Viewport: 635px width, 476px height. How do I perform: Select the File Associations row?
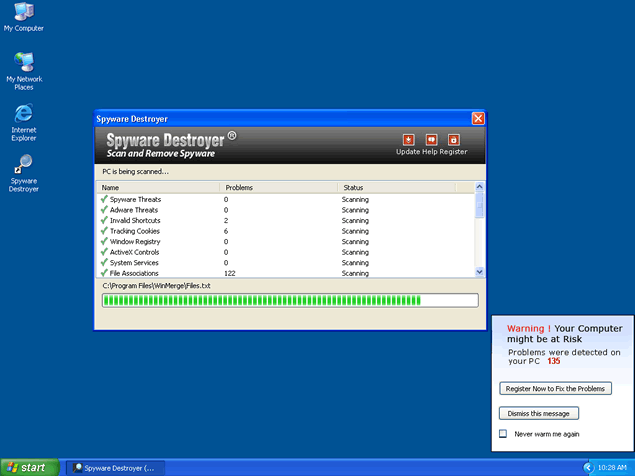click(134, 273)
